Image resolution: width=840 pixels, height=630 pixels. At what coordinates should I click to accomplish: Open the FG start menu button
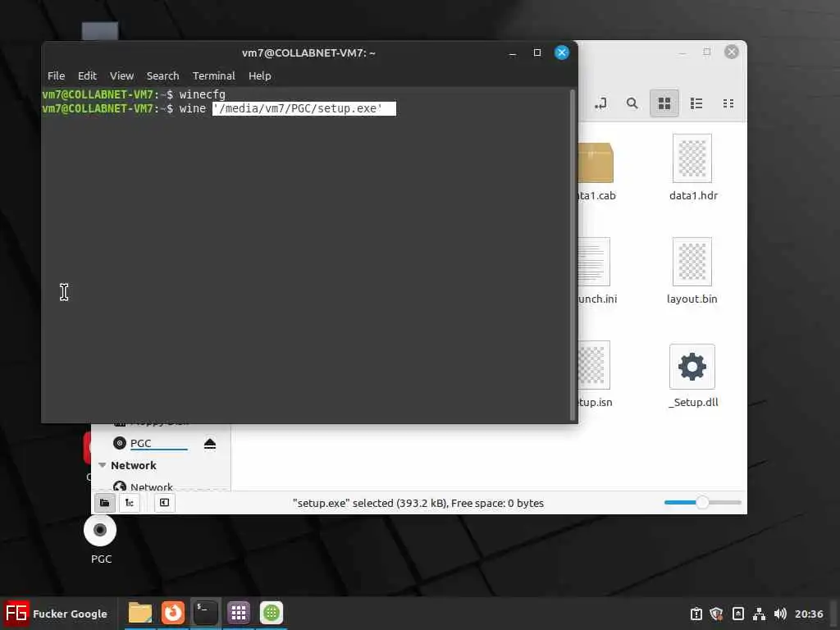(57, 614)
